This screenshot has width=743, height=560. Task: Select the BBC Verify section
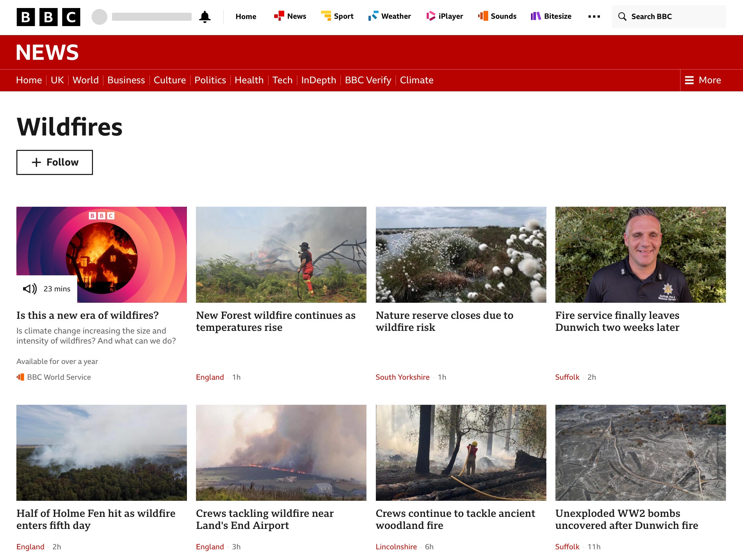[368, 80]
